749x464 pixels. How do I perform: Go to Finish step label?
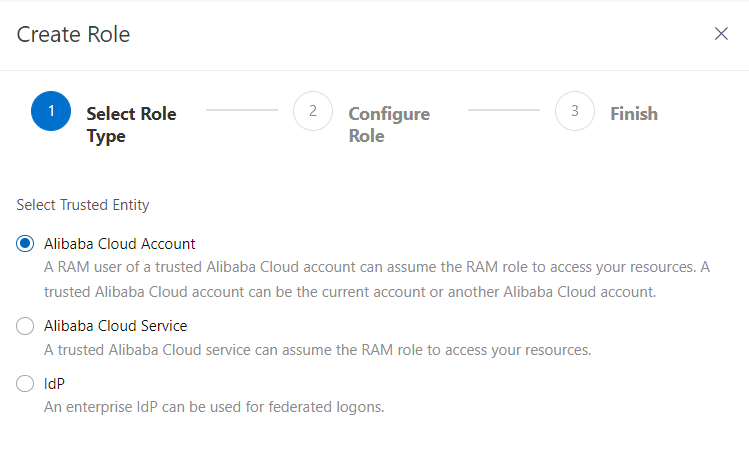click(x=634, y=114)
